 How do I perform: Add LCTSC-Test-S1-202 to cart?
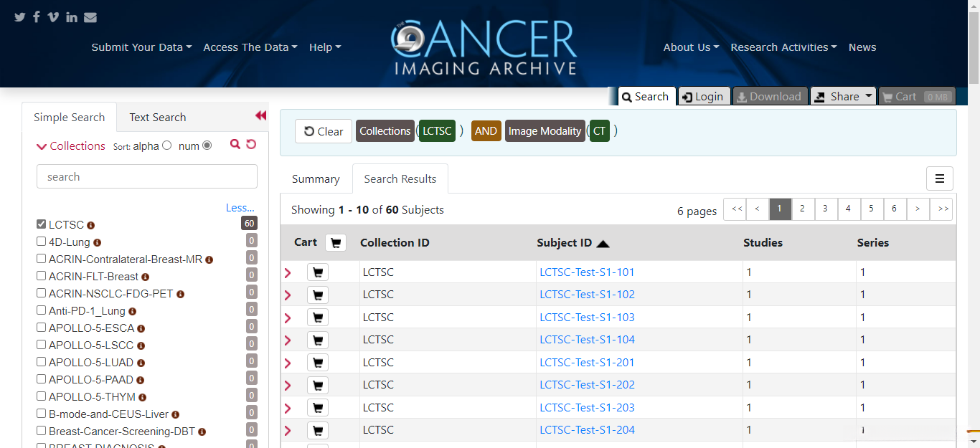[x=318, y=385]
